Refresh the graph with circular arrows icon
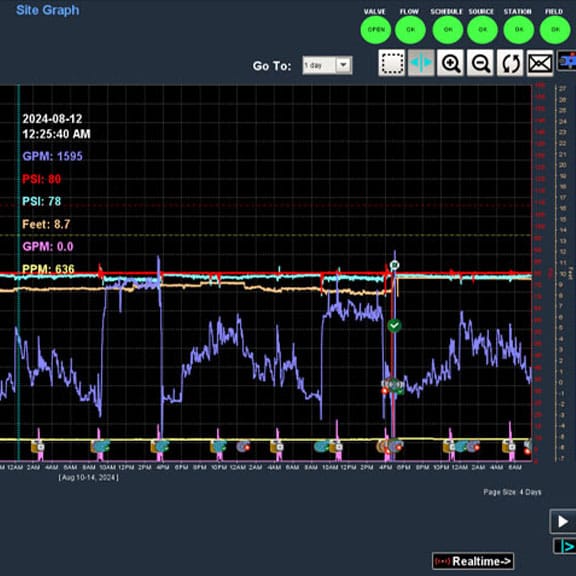This screenshot has height=576, width=576. tap(510, 63)
